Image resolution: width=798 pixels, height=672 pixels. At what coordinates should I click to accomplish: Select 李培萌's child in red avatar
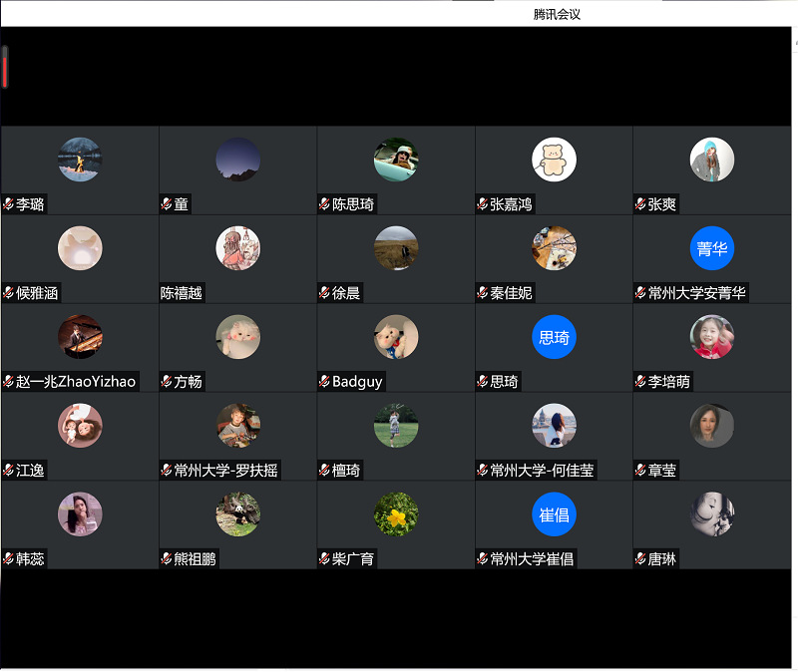click(x=712, y=337)
